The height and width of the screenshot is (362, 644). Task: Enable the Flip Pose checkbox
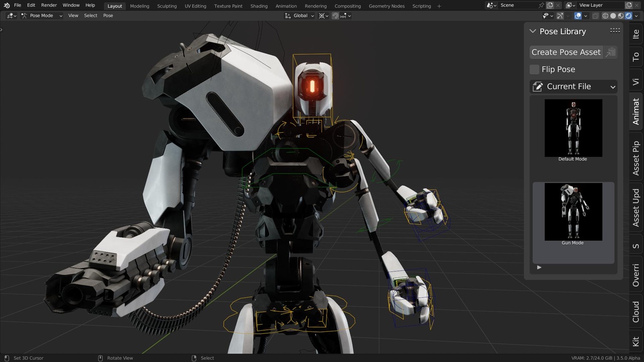534,69
